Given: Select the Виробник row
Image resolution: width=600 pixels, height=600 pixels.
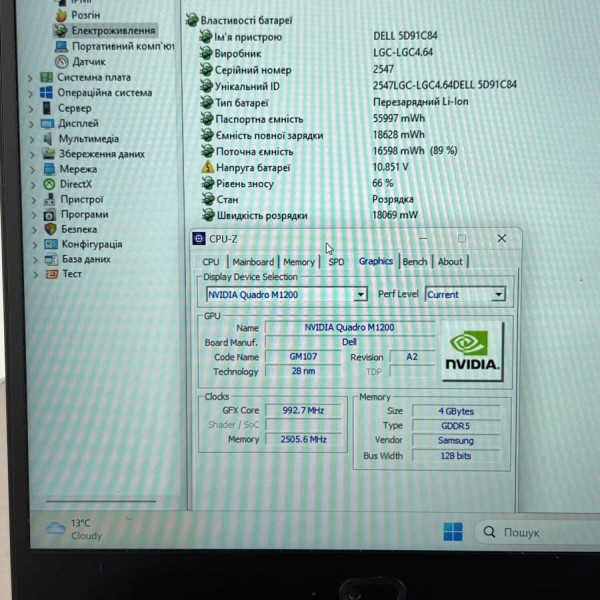Looking at the screenshot, I should coord(316,53).
